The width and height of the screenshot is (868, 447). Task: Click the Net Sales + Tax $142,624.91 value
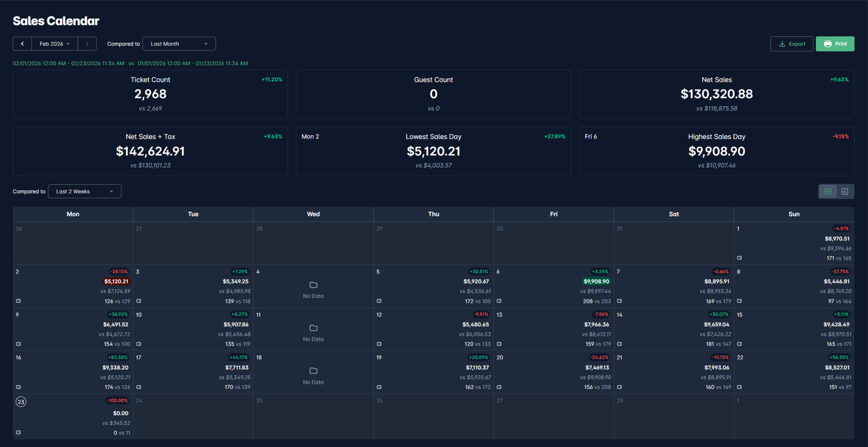(150, 151)
